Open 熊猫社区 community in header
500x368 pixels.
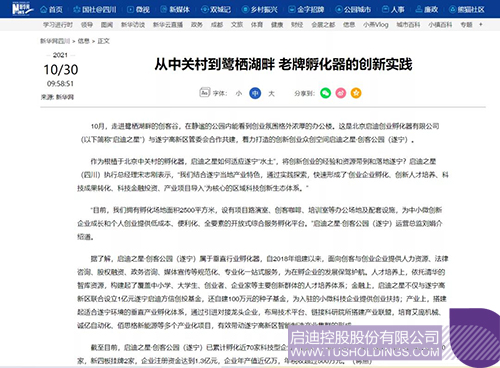click(467, 9)
